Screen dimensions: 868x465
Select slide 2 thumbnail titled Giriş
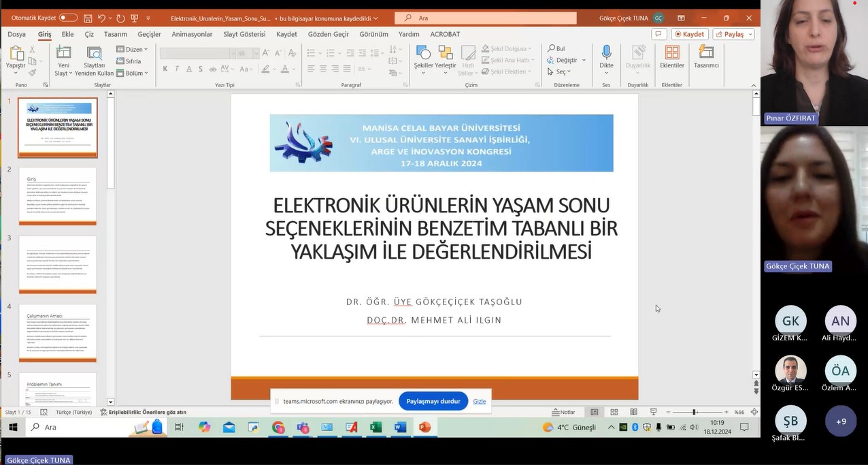(58, 195)
